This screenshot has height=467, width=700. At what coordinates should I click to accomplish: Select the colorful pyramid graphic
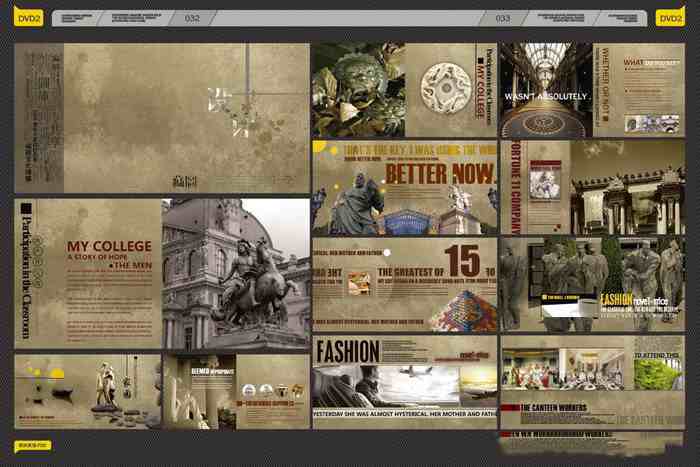(x=463, y=311)
